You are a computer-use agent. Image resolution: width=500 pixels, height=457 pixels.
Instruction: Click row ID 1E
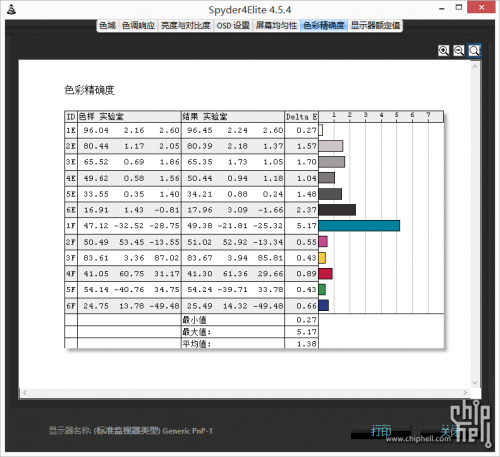(71, 130)
